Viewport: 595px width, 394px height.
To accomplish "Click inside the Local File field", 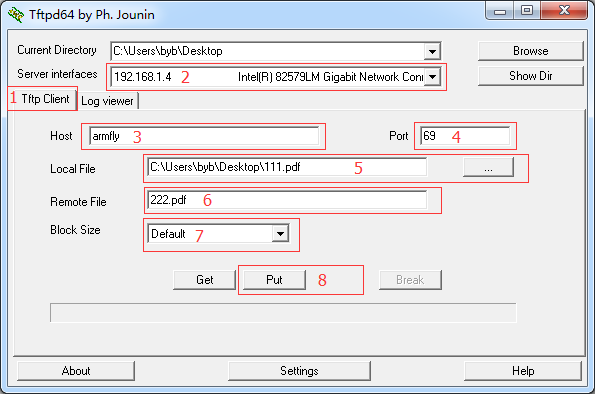I will [x=287, y=167].
